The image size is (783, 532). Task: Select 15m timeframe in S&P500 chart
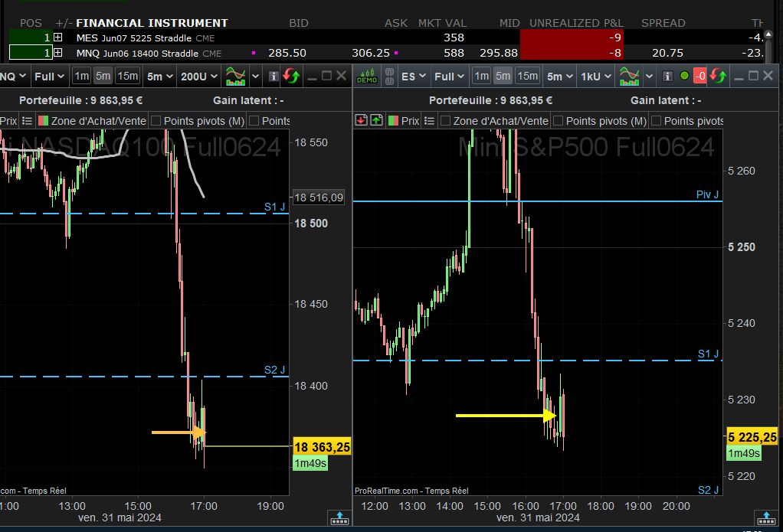pyautogui.click(x=528, y=76)
